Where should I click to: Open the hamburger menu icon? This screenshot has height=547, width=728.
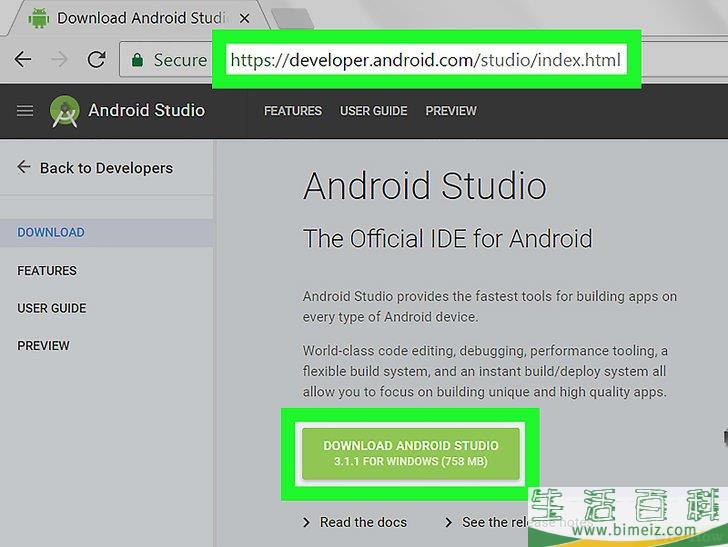tap(25, 111)
